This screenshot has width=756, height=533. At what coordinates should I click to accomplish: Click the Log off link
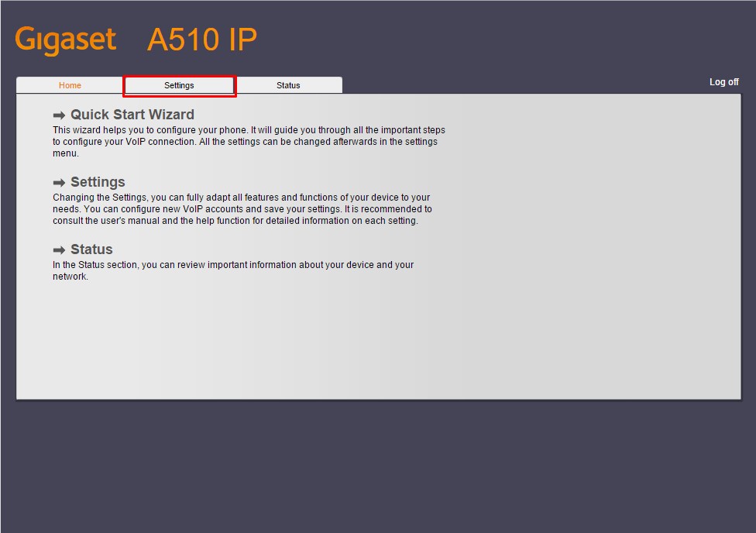[x=723, y=82]
